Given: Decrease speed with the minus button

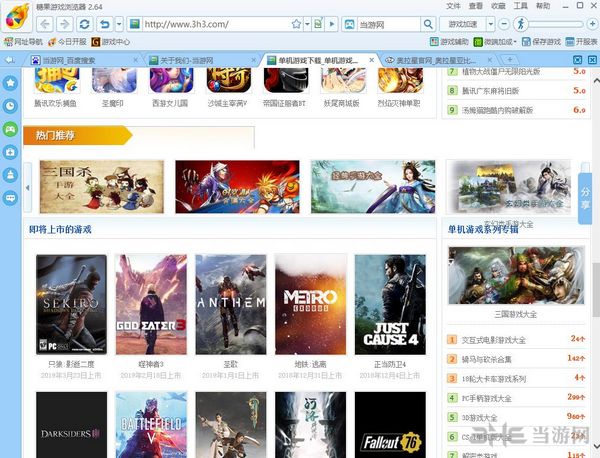Looking at the screenshot, I should point(504,24).
